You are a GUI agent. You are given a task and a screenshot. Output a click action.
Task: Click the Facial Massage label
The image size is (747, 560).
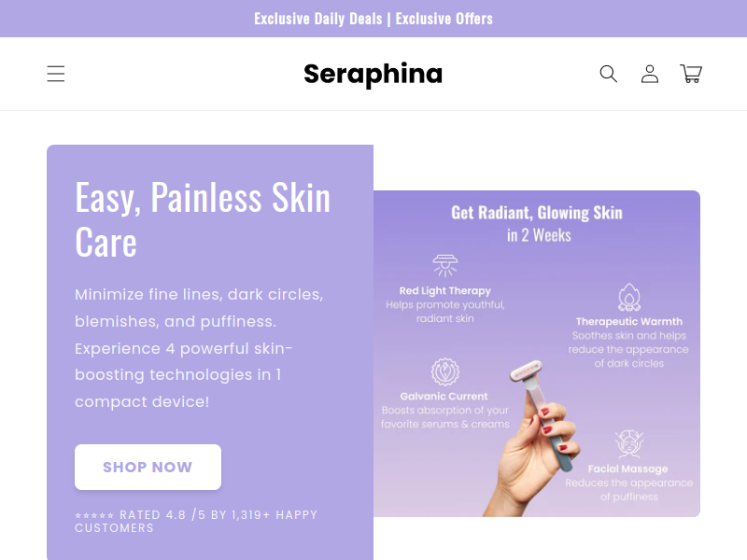627,469
